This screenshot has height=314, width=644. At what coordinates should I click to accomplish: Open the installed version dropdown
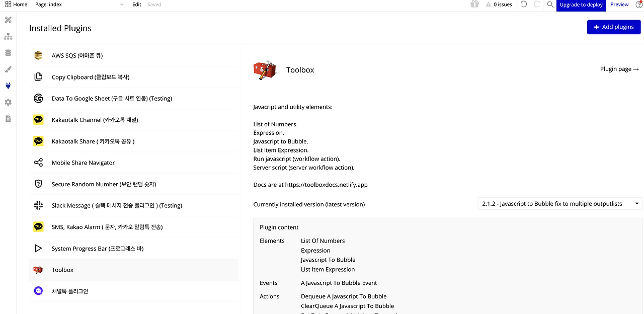pyautogui.click(x=559, y=204)
